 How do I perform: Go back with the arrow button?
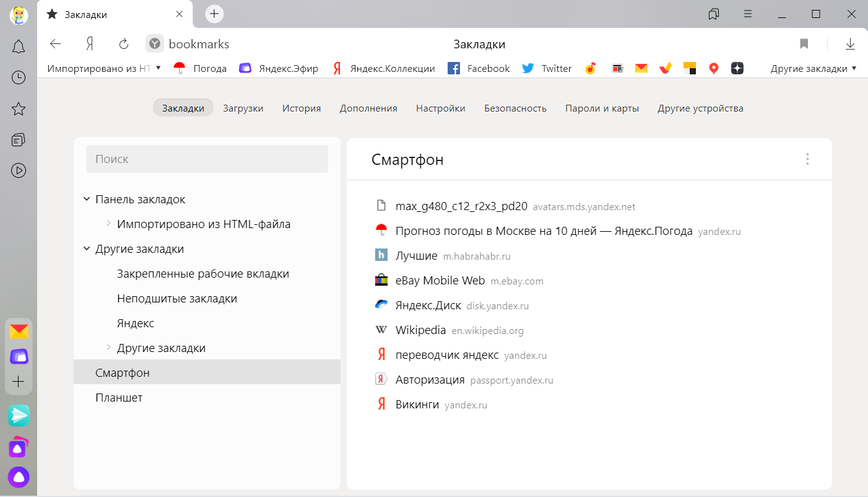click(55, 44)
